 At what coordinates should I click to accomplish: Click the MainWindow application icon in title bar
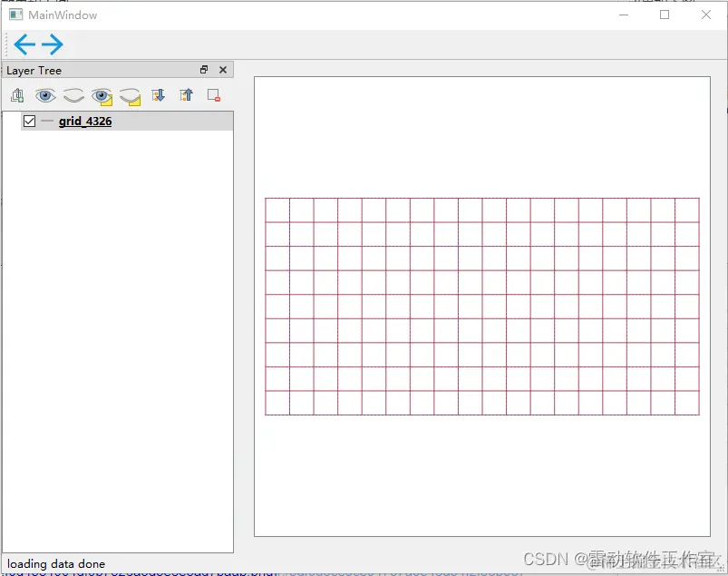15,15
